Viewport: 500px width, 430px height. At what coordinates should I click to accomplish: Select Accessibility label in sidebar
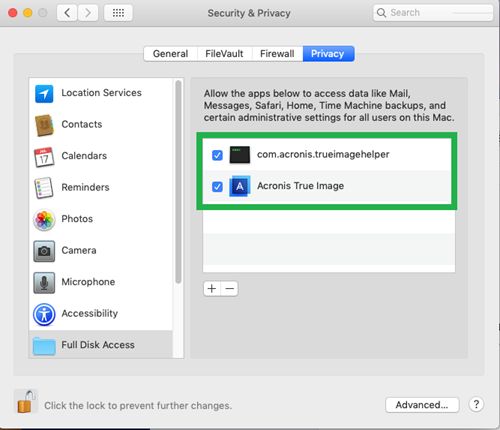point(90,313)
